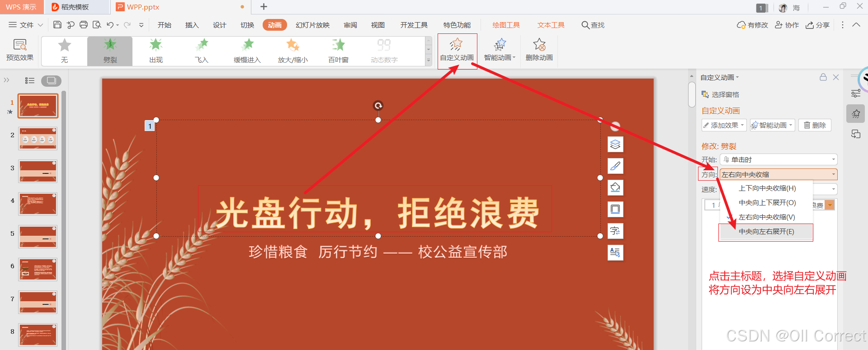Viewport: 868px width, 350px height.
Task: Select the 飞入 fly-in animation effect
Action: [x=202, y=51]
